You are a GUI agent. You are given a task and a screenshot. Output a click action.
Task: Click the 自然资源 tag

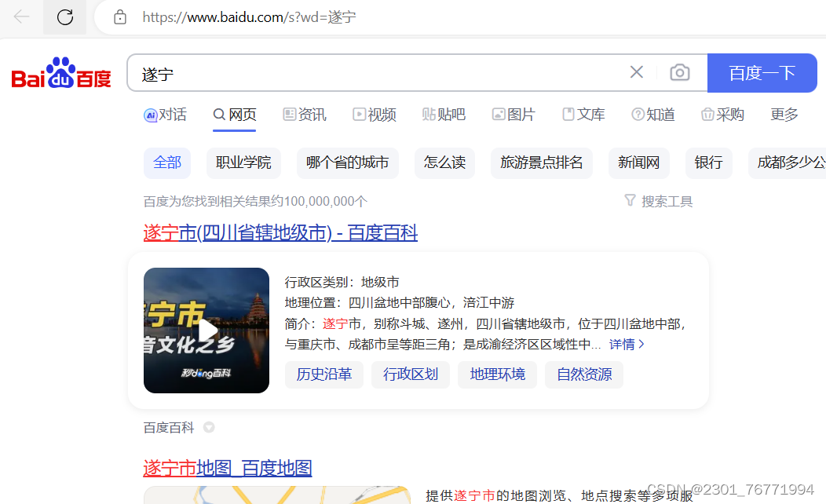pyautogui.click(x=584, y=374)
